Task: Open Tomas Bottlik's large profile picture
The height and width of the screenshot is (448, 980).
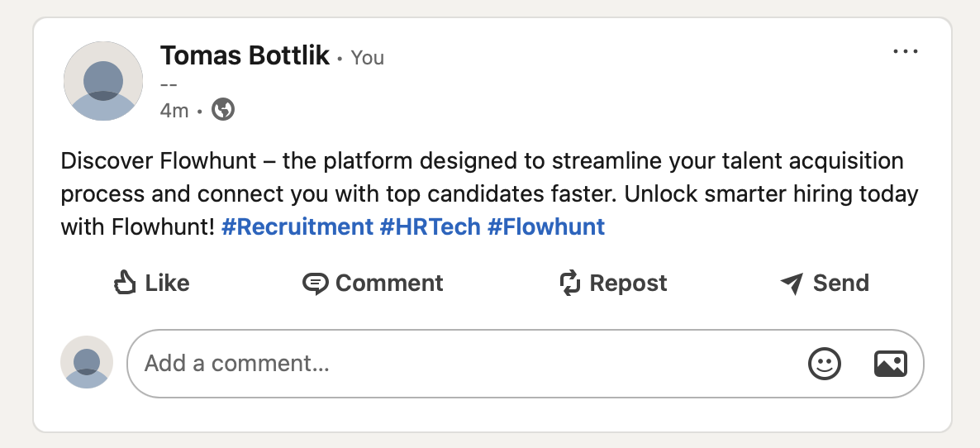Action: pyautogui.click(x=103, y=81)
